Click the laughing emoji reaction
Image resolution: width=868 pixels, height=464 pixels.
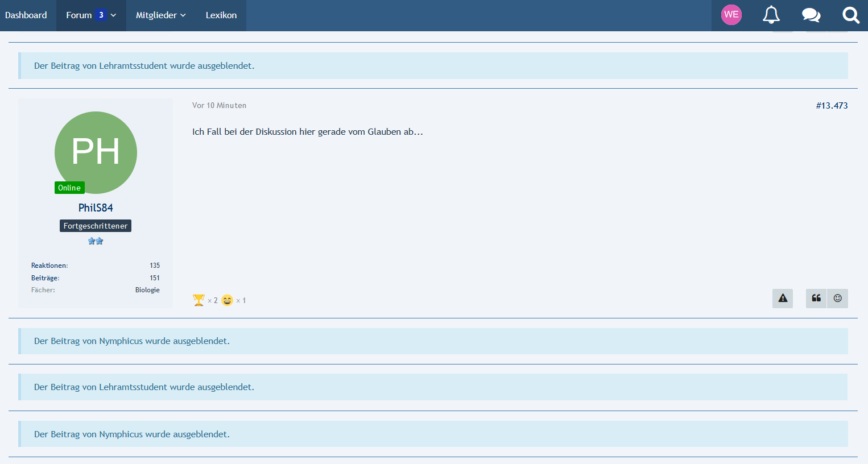(228, 300)
